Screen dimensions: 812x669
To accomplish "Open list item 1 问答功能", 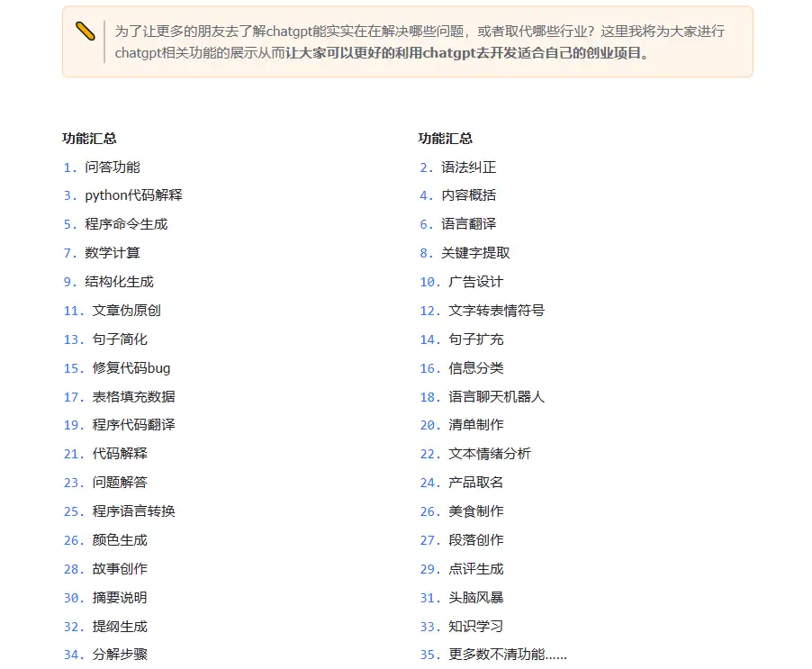I will pyautogui.click(x=102, y=167).
